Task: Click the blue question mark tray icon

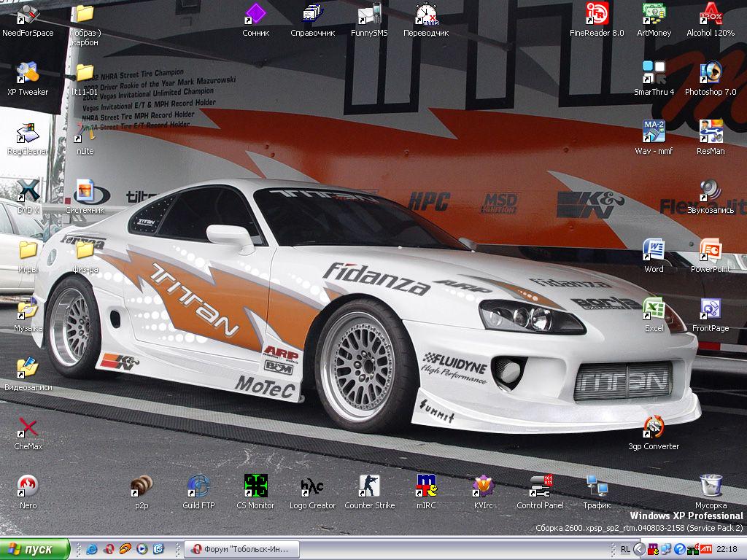Action: (679, 550)
